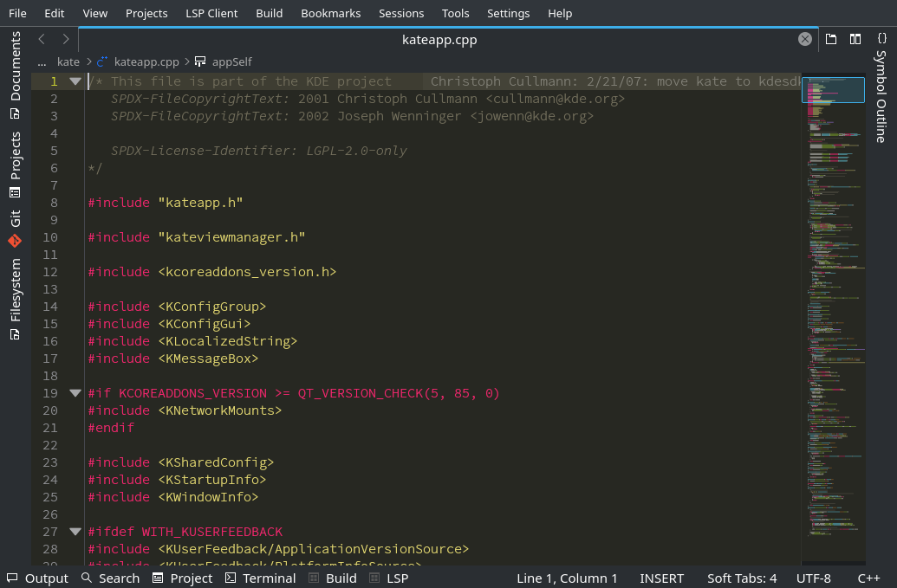The width and height of the screenshot is (897, 588).
Task: Toggle the LSP panel
Action: tap(388, 578)
